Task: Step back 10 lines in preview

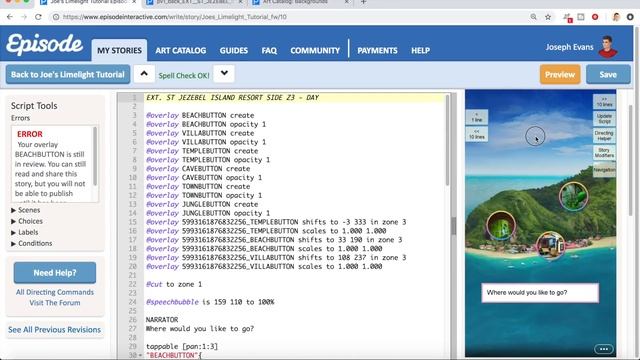Action: tap(477, 134)
